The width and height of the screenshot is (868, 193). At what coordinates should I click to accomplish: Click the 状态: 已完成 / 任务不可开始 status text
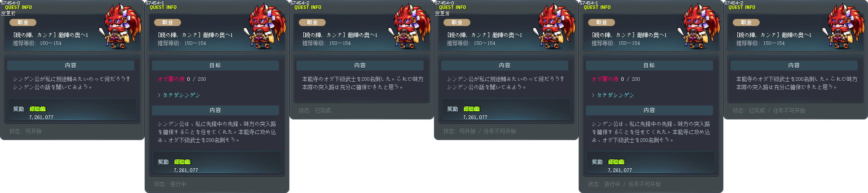coord(769,110)
